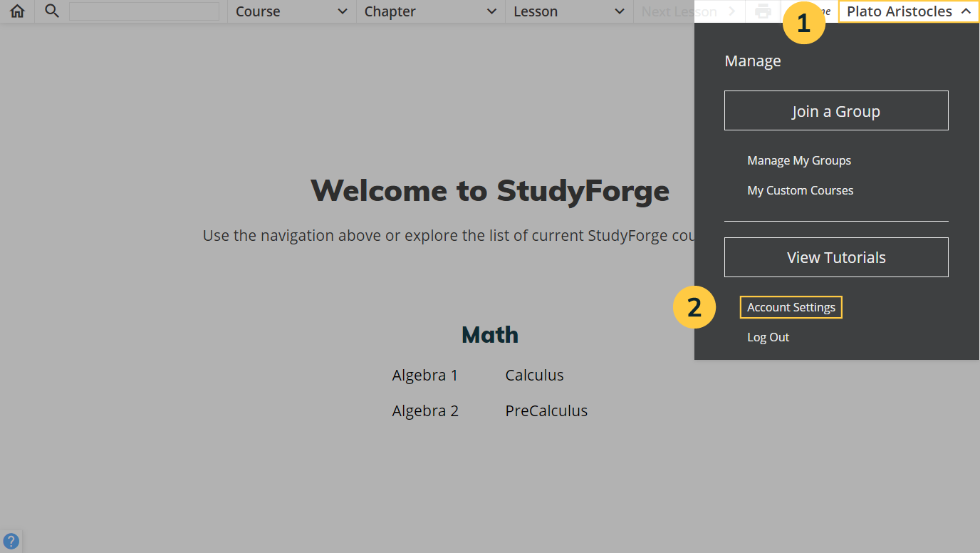Viewport: 980px width, 553px height.
Task: Select the Calculus course
Action: pyautogui.click(x=534, y=375)
